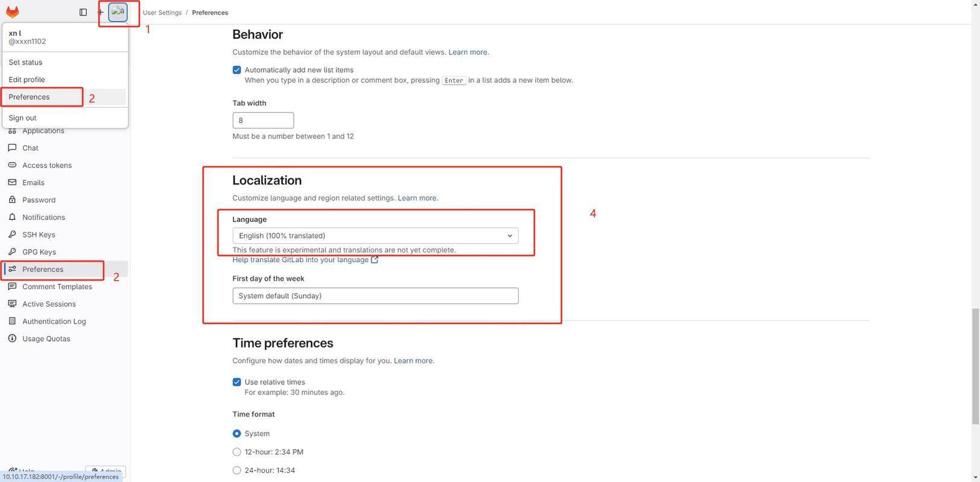Expand First day of the week dropdown

[375, 296]
